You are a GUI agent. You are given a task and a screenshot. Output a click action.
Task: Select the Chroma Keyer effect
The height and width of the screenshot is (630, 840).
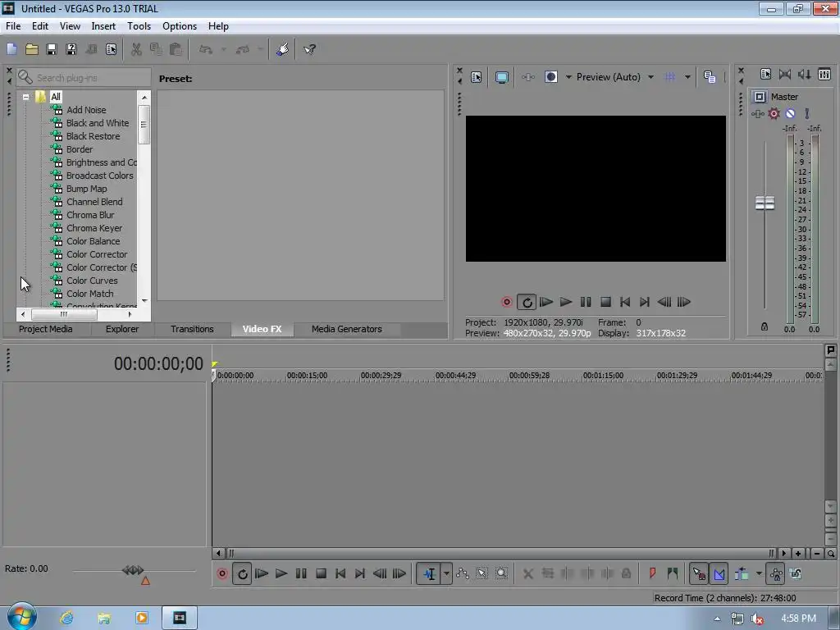(94, 228)
